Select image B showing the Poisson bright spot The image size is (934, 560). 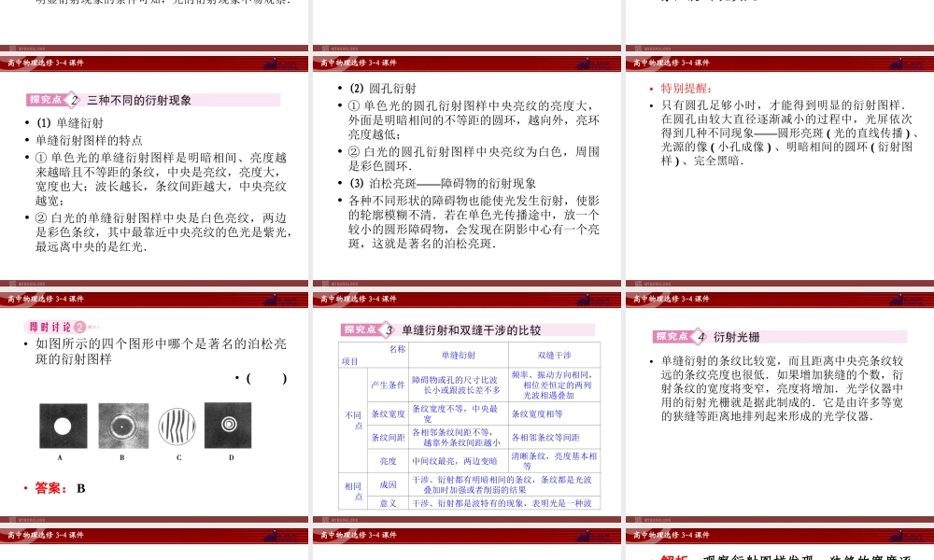coord(121,427)
